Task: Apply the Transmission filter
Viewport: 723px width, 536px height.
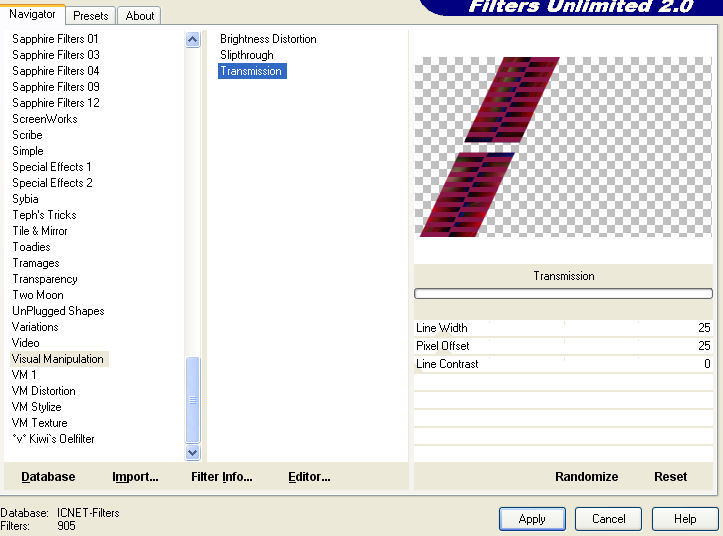Action: (x=532, y=519)
